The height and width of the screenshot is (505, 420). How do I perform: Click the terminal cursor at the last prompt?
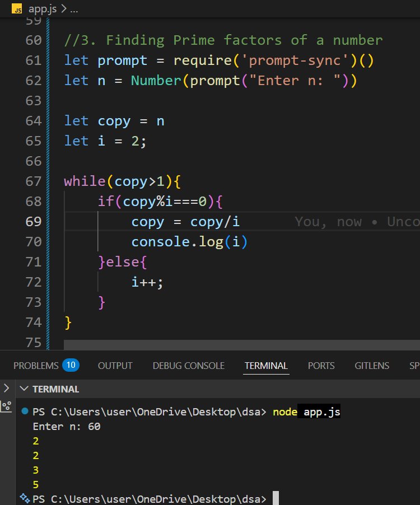[x=276, y=498]
